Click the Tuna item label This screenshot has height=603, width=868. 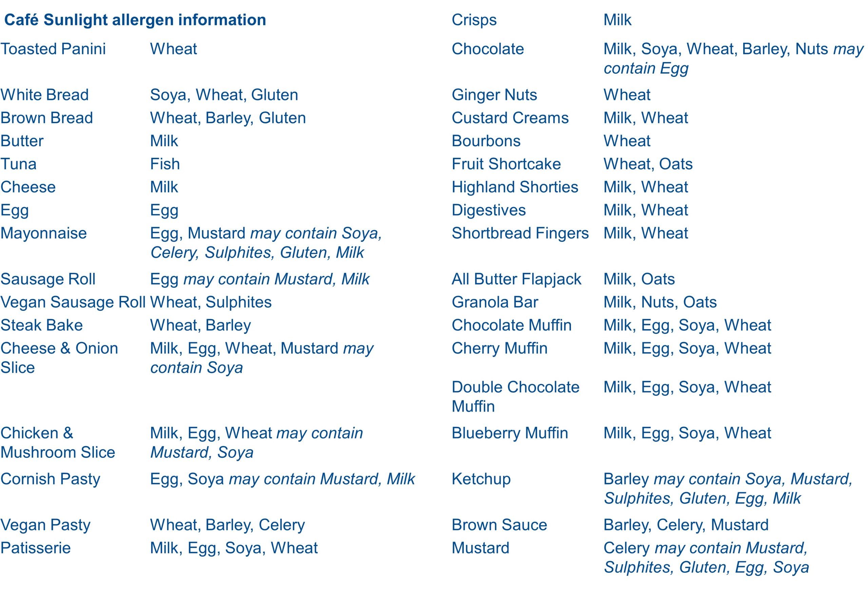coord(19,164)
